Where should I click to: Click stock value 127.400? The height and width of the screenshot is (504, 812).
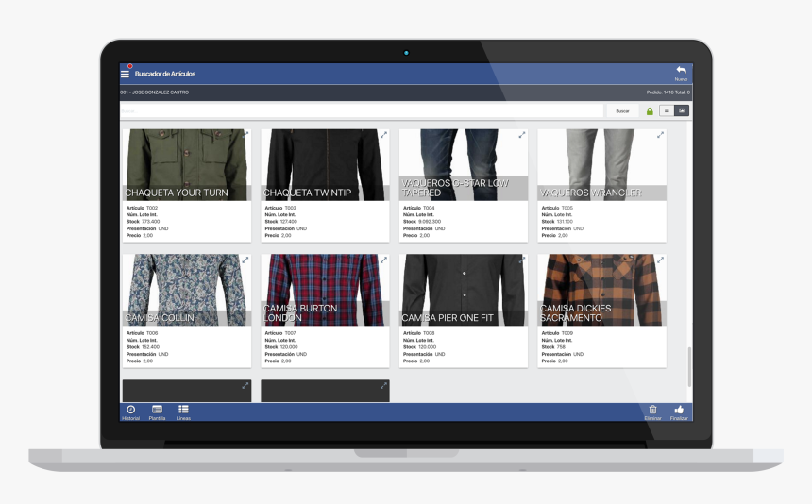[x=289, y=222]
